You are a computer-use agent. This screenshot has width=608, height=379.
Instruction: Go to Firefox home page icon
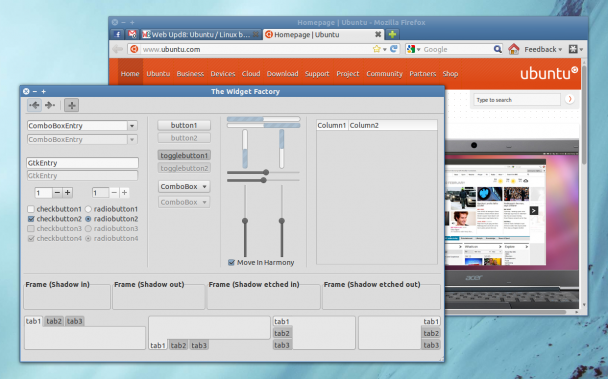click(x=514, y=49)
